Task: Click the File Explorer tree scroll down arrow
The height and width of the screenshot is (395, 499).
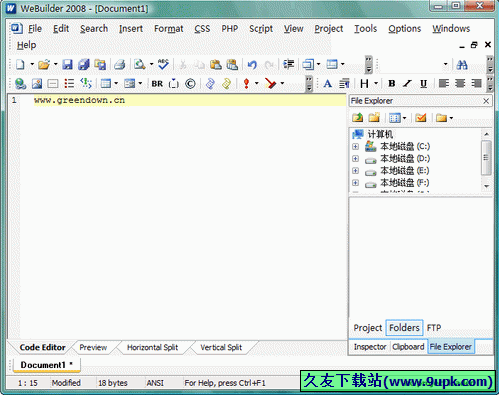Action: pos(486,186)
